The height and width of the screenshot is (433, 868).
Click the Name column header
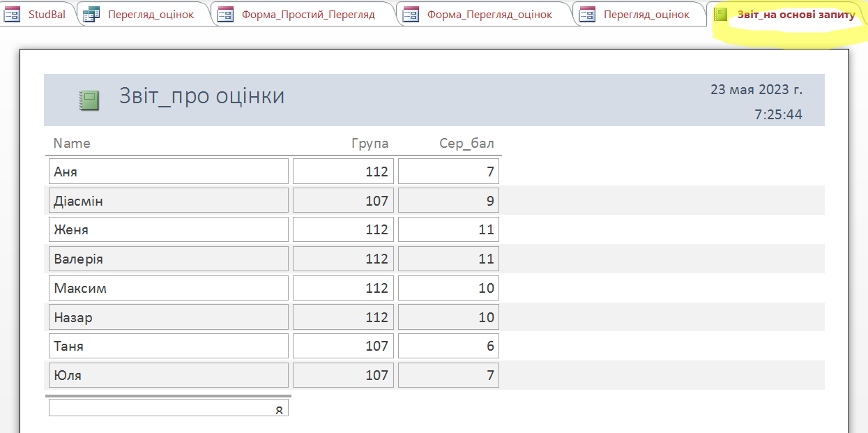point(72,144)
